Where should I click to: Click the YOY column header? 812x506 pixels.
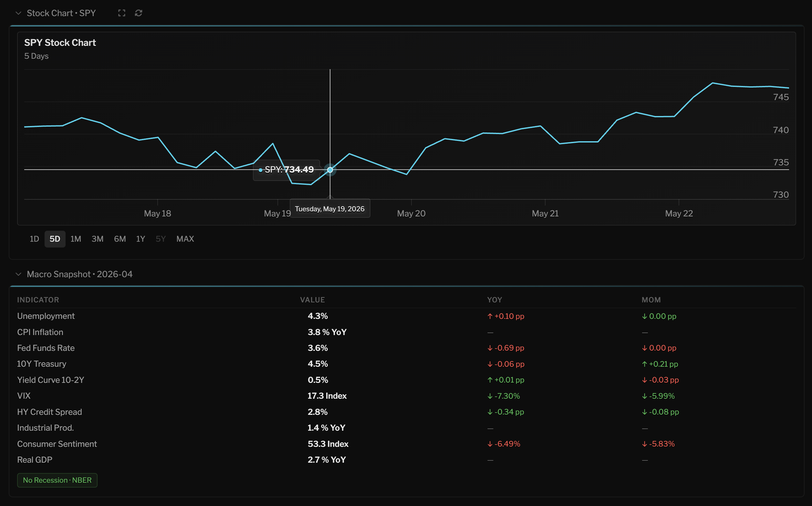494,300
